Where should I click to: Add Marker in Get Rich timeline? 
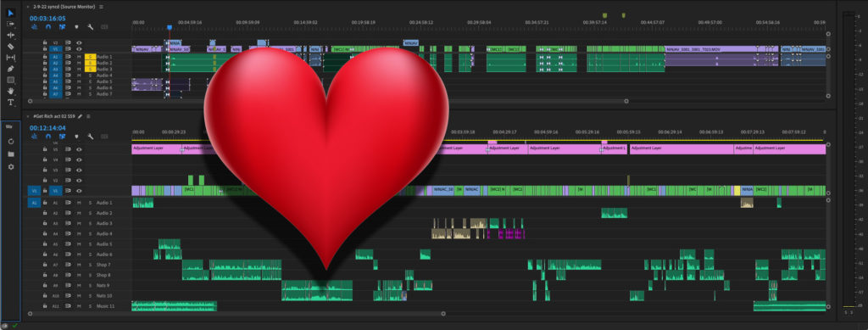click(76, 136)
